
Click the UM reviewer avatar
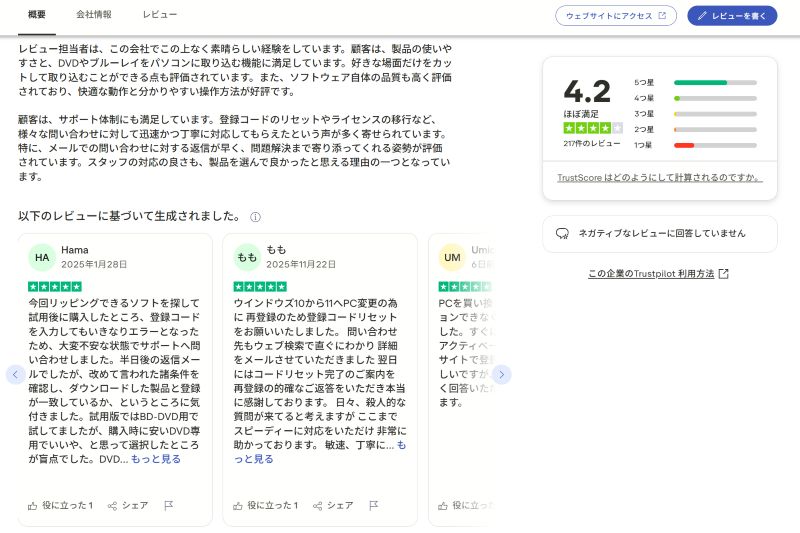[452, 258]
